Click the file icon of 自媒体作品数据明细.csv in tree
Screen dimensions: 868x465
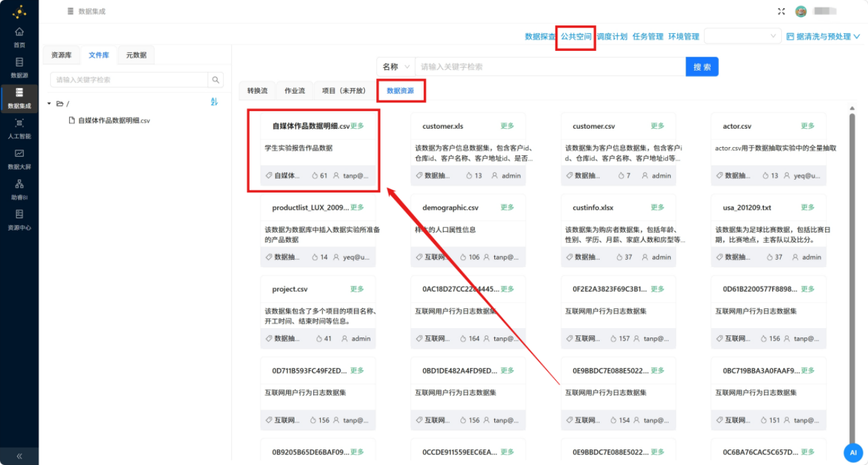tap(72, 120)
